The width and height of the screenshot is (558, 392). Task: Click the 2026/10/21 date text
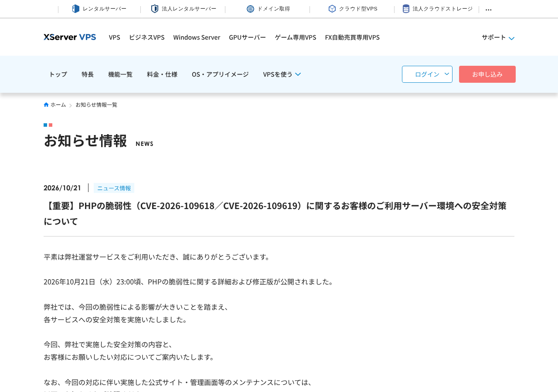pyautogui.click(x=62, y=188)
